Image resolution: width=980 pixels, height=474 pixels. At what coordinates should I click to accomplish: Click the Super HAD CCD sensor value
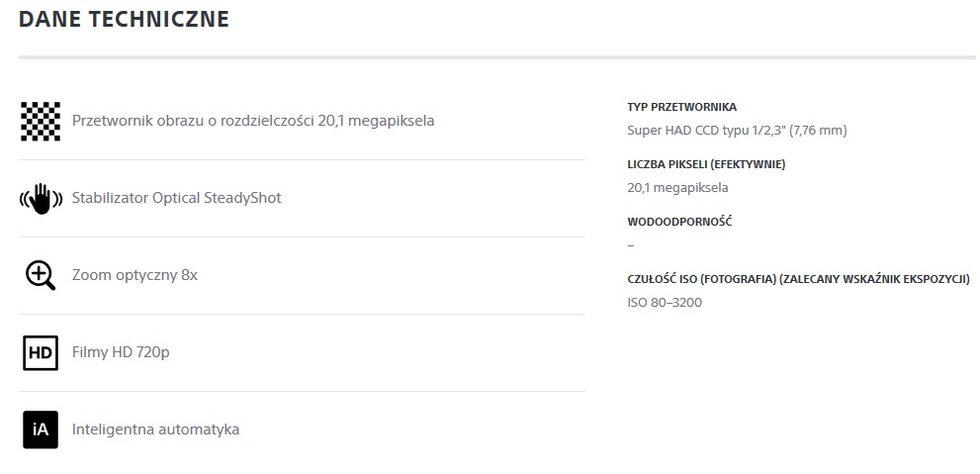pos(737,130)
